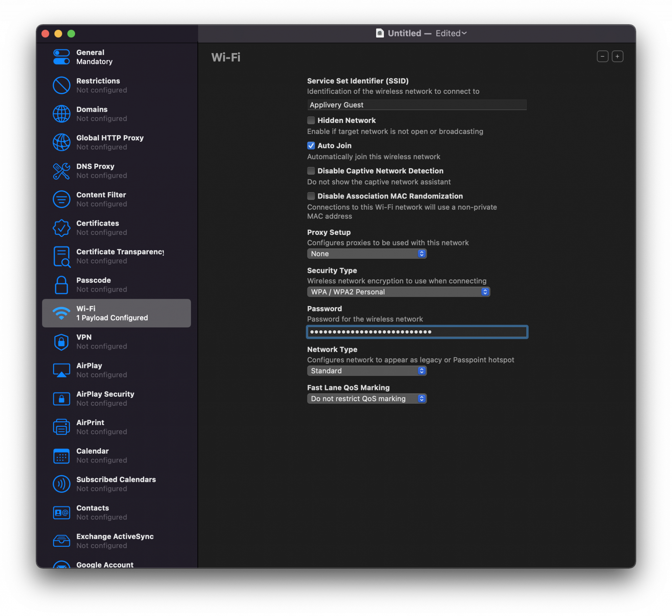
Task: Open the Fast Lane QoS Marking selector
Action: point(366,398)
